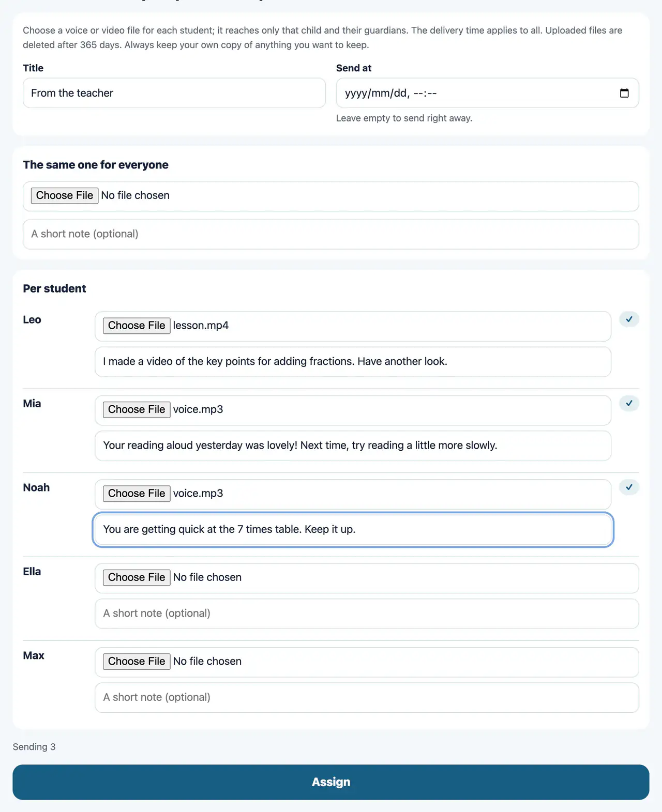Click the checkmark icon beside Noah's file
The width and height of the screenshot is (662, 812).
pos(629,487)
